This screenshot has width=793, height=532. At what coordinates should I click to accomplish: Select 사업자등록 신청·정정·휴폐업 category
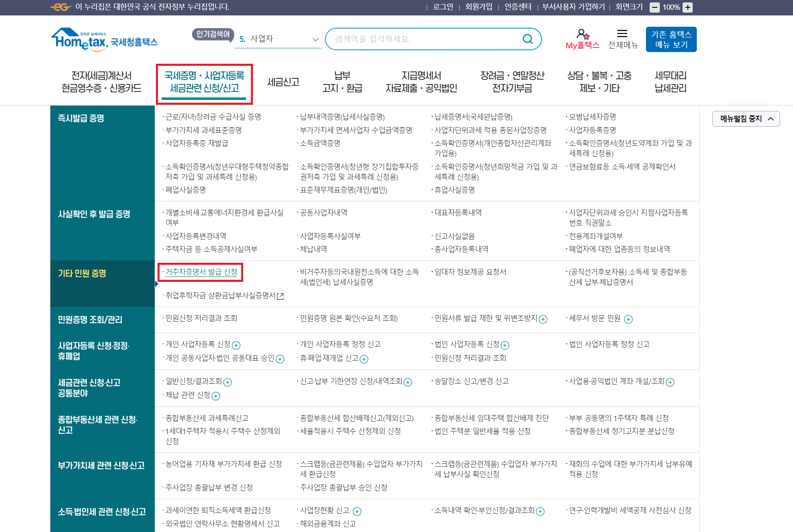[x=102, y=351]
